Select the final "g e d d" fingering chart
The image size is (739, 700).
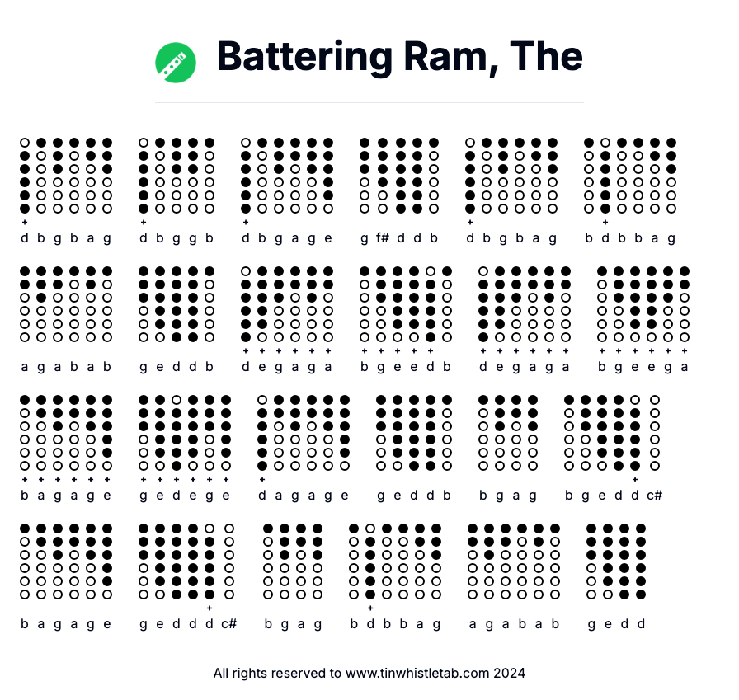[616, 561]
